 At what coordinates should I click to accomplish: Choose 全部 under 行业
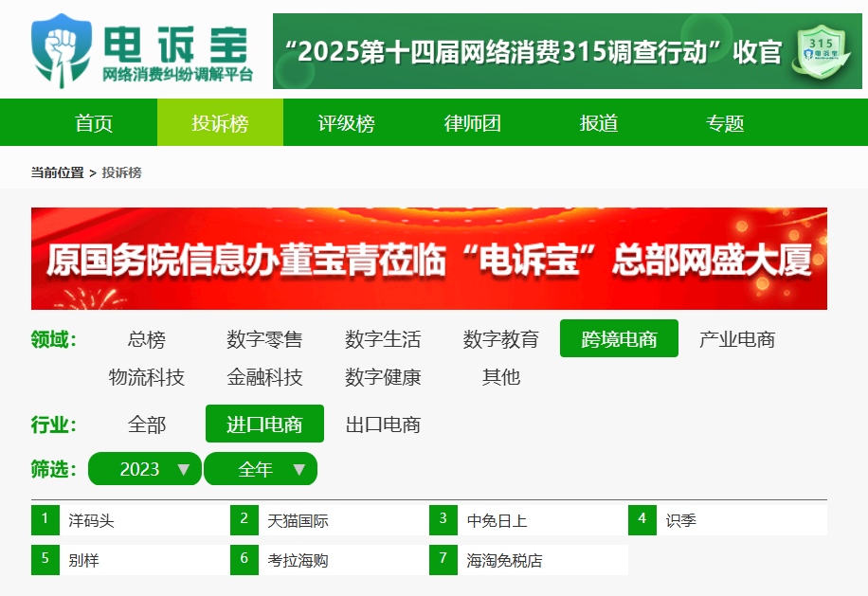point(147,424)
